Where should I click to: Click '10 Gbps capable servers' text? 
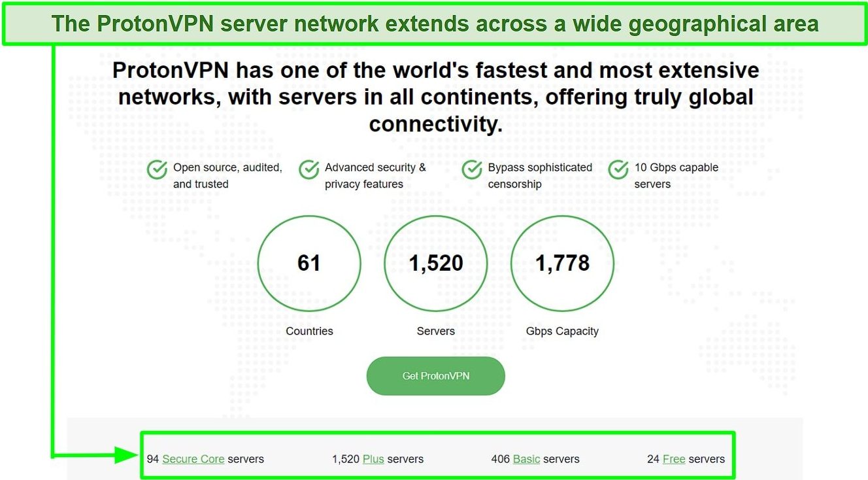pyautogui.click(x=676, y=176)
